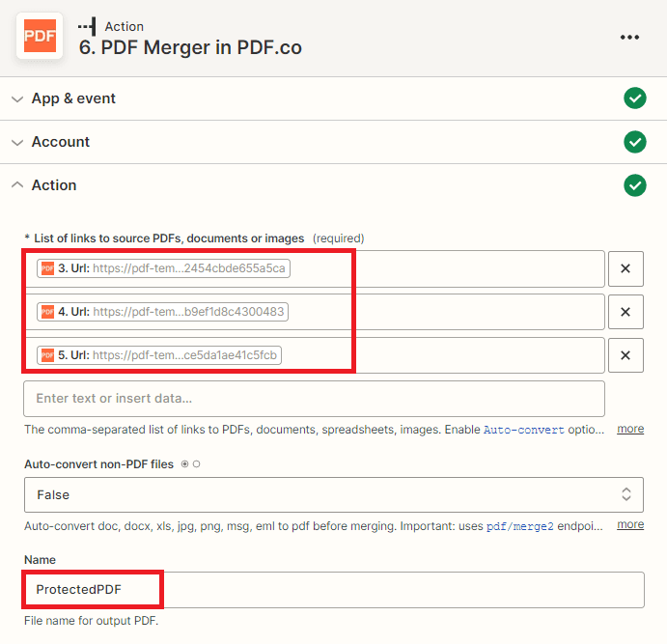
Task: Expand the Account section
Action: 17,143
